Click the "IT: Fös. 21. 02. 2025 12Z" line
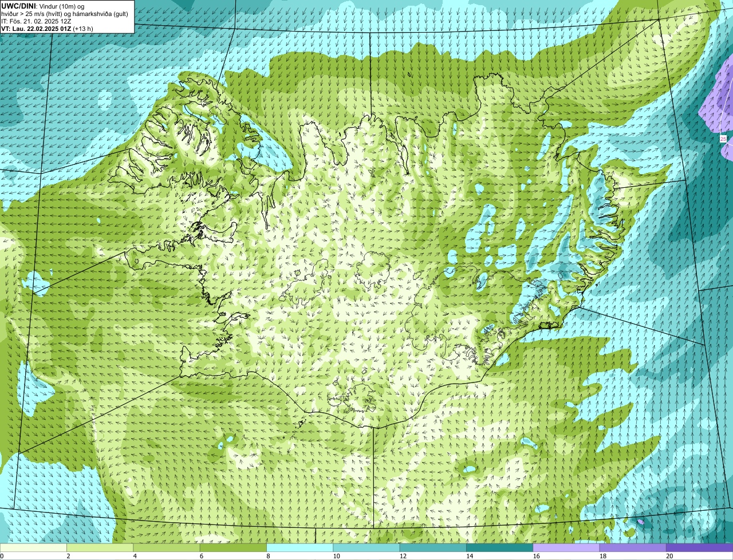Screen dimensions: 733x560 pos(37,21)
